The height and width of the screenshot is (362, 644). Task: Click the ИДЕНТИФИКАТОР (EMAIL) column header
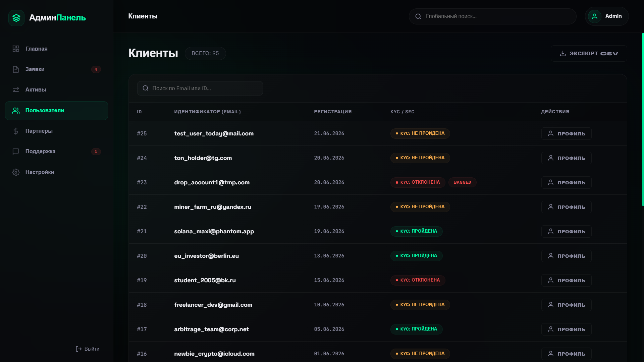click(x=207, y=112)
